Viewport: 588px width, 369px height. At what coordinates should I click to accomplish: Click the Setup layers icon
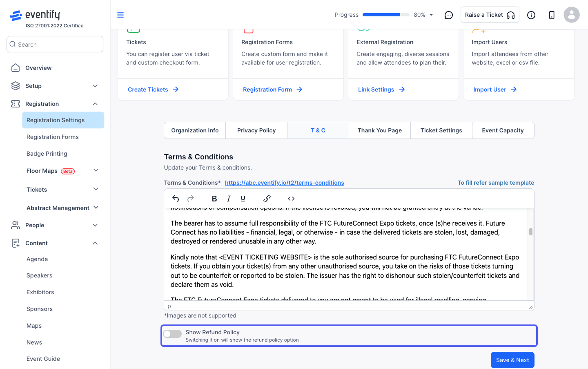(16, 86)
